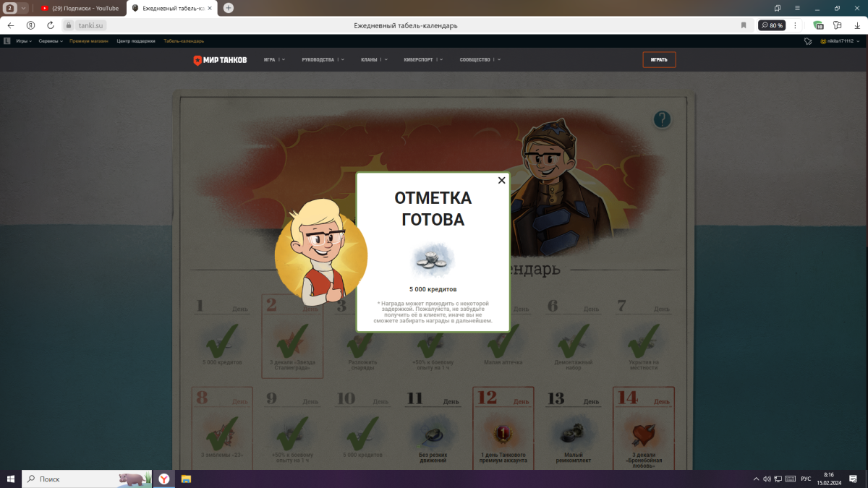Click the 80 % zoom indicator
868x488 pixels.
[x=772, y=25]
